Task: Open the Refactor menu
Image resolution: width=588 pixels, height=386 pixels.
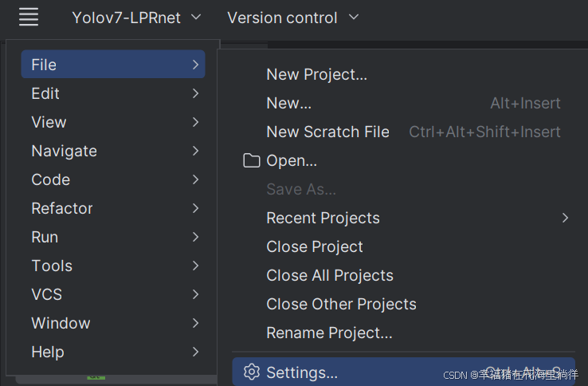Action: 62,208
